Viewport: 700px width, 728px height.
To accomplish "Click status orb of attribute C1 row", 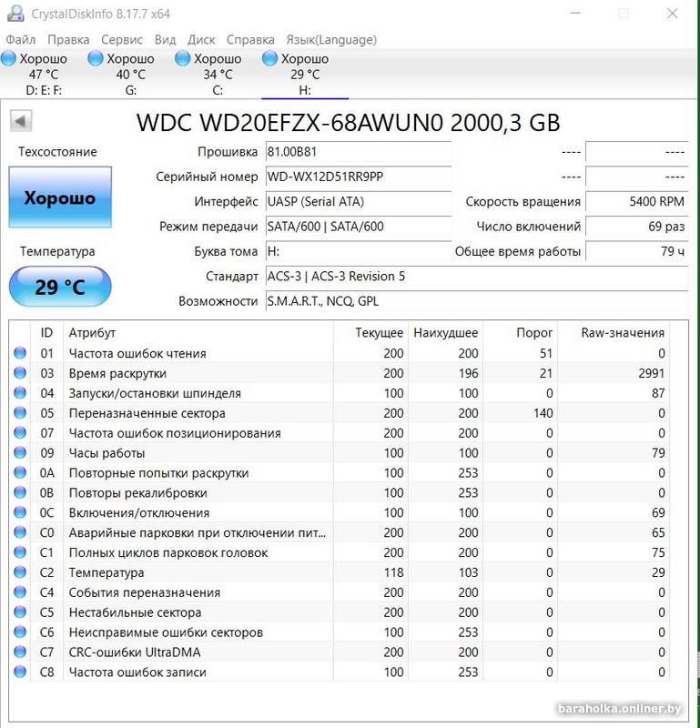I will point(20,552).
